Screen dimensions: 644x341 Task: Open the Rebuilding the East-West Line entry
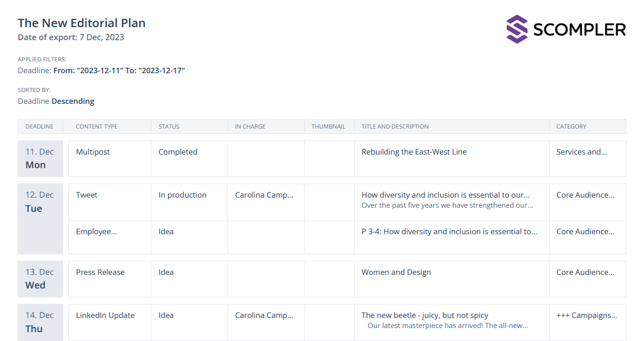[414, 152]
